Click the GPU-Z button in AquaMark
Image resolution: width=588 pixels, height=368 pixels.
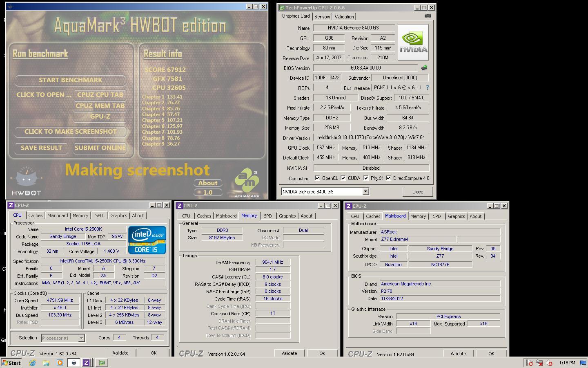point(100,116)
